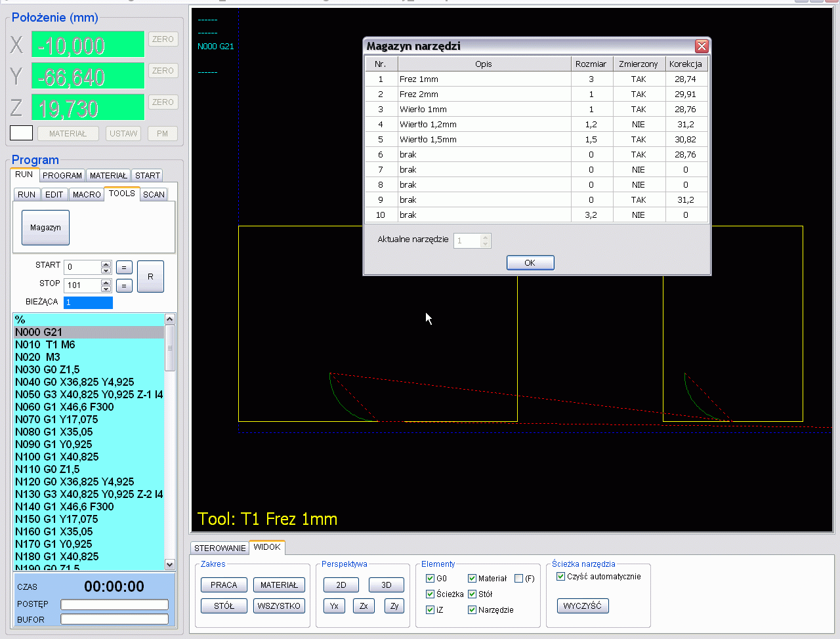Toggle the G0 elements checkbox
The height and width of the screenshot is (639, 840).
click(x=430, y=578)
